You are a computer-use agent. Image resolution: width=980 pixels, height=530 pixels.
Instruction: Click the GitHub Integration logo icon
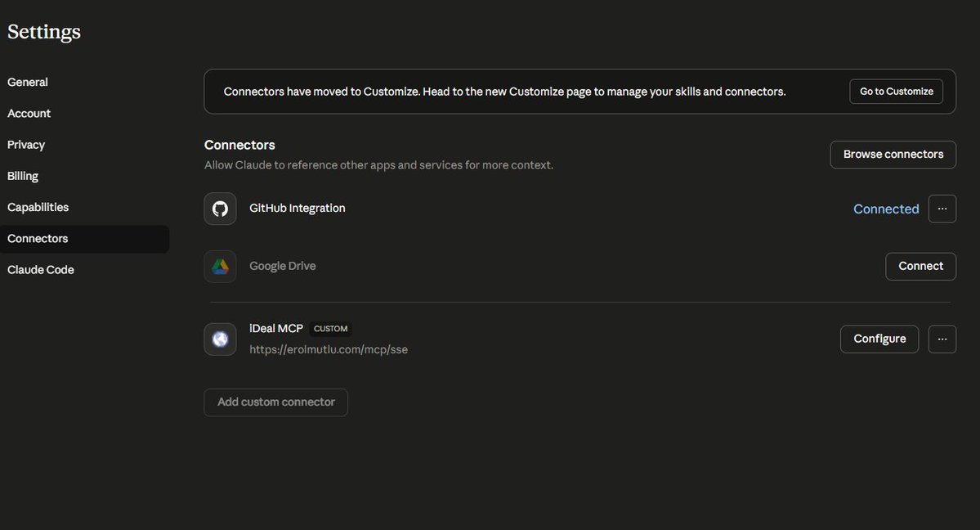pos(220,209)
